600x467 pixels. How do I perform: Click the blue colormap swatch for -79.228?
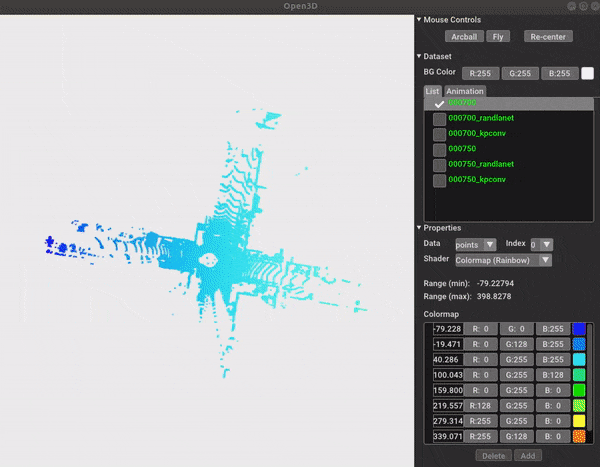(x=578, y=329)
